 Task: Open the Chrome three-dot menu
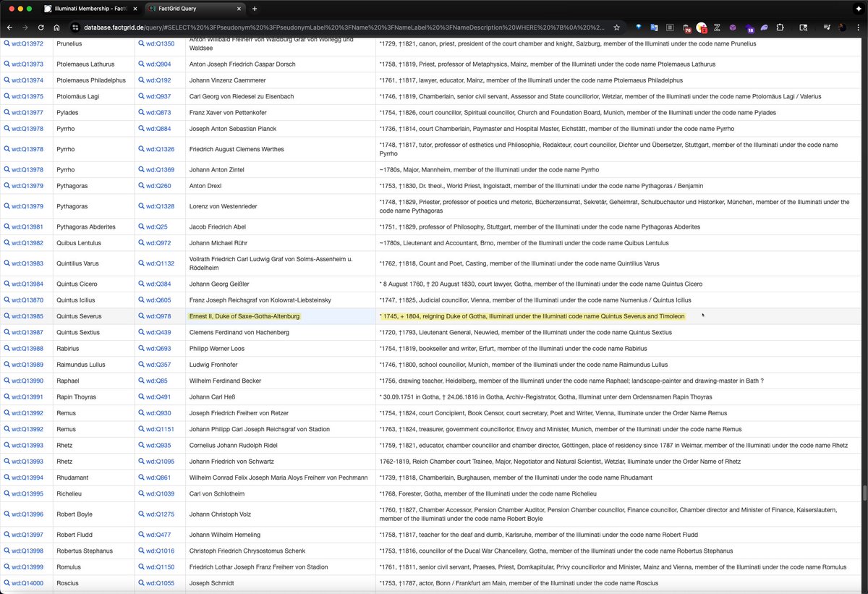click(857, 27)
